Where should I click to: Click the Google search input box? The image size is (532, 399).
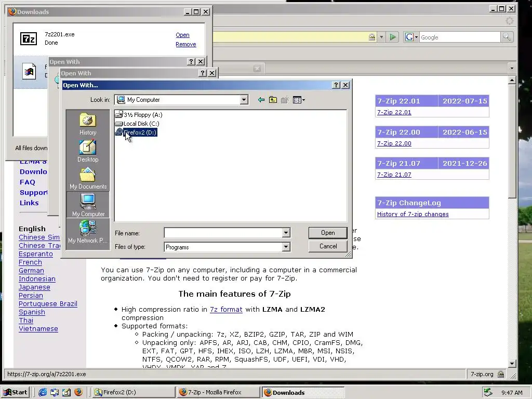pos(460,37)
